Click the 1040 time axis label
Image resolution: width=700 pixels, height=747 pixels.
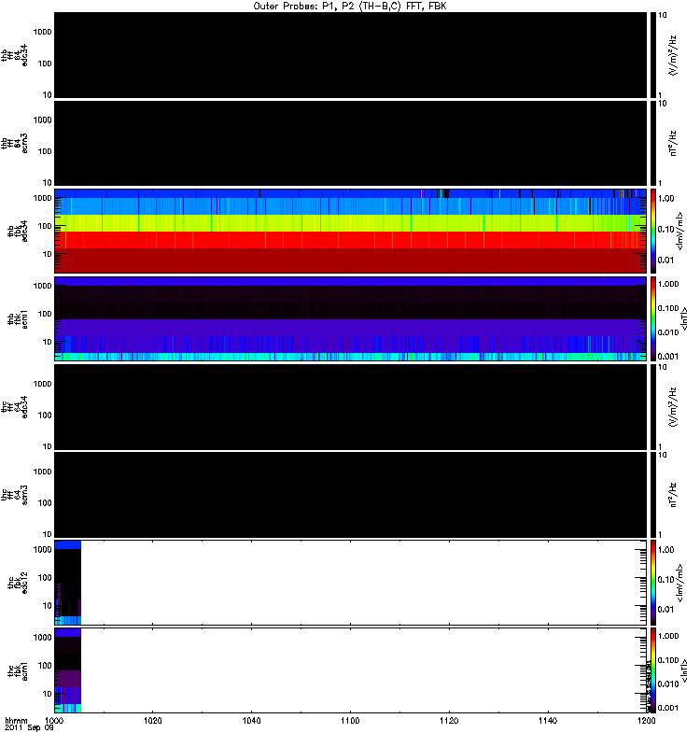click(251, 721)
